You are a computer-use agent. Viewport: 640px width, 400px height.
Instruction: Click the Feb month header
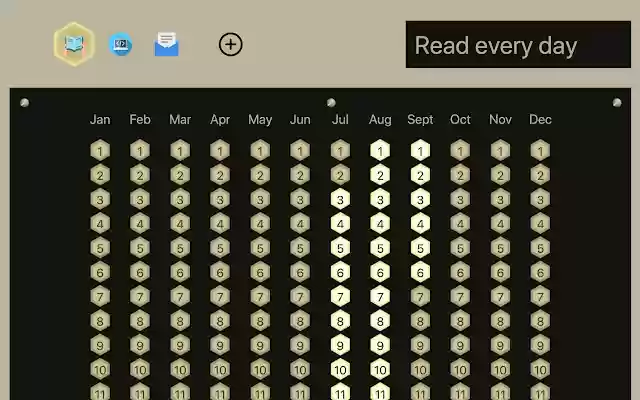pos(140,120)
